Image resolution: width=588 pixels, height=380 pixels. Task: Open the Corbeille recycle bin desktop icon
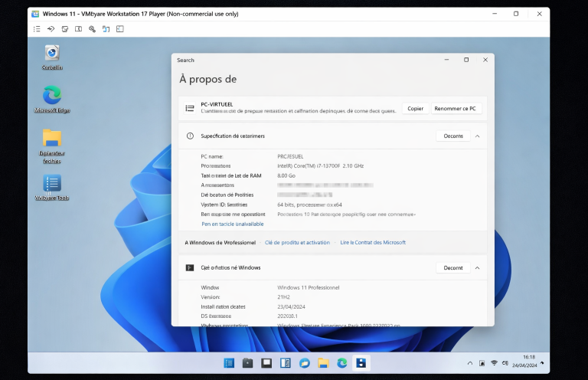pyautogui.click(x=51, y=54)
